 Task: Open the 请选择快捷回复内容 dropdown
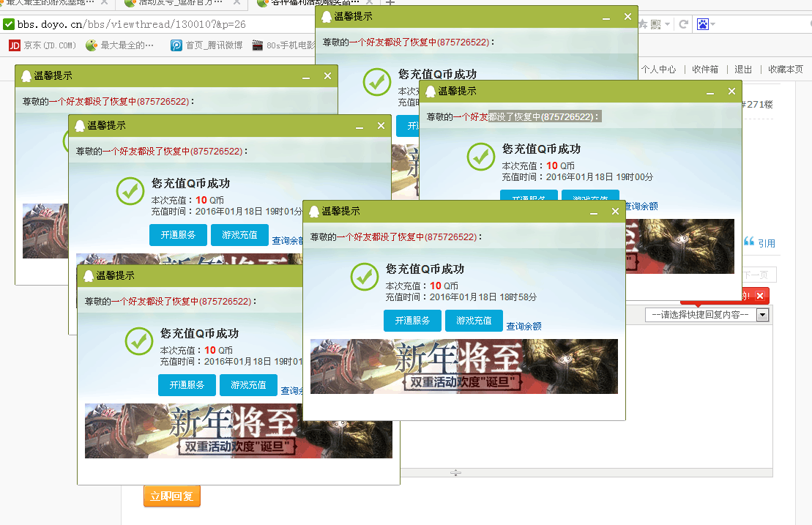[707, 314]
